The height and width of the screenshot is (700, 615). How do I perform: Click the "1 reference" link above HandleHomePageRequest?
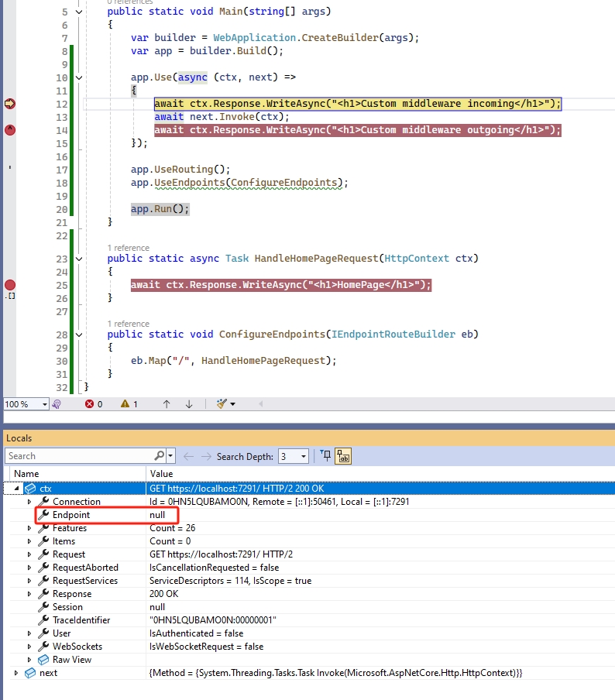tap(128, 248)
